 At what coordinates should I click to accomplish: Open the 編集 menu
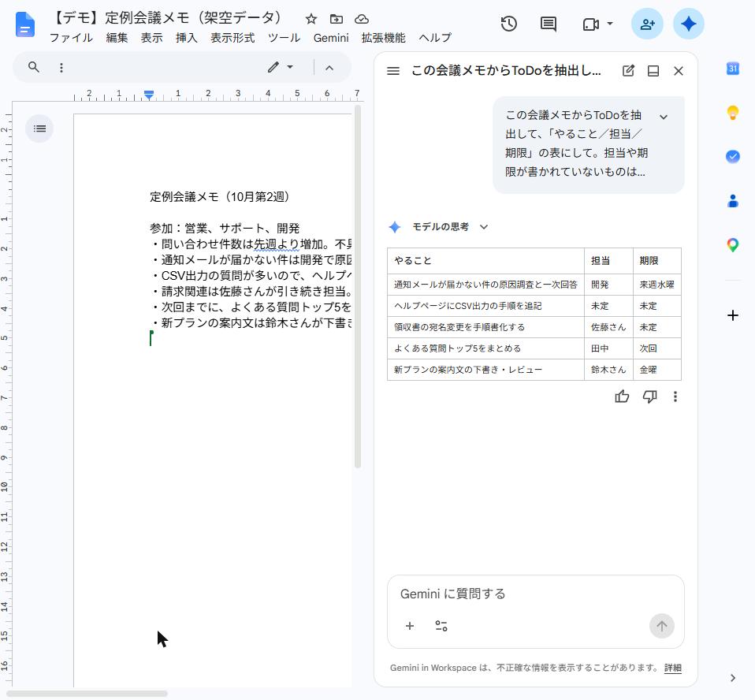tap(117, 38)
